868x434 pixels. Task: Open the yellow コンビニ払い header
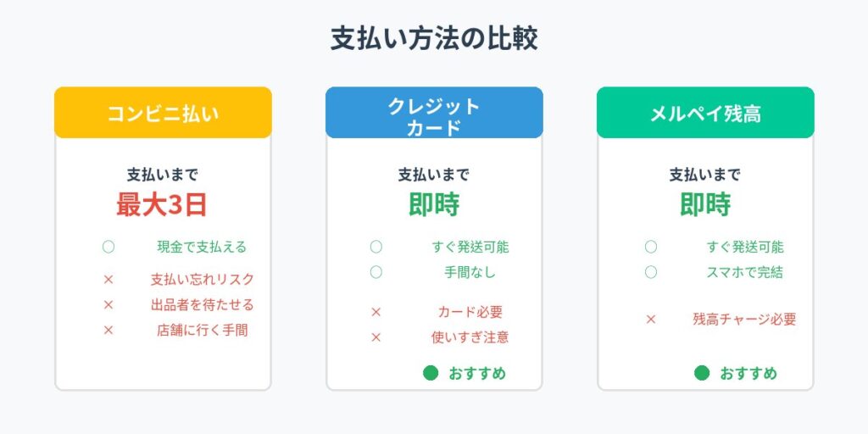point(163,113)
